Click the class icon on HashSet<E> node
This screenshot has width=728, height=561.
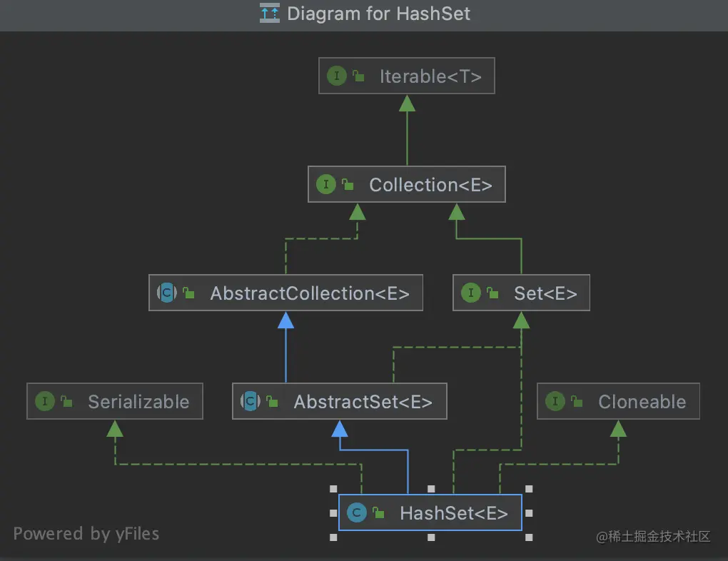tap(356, 512)
